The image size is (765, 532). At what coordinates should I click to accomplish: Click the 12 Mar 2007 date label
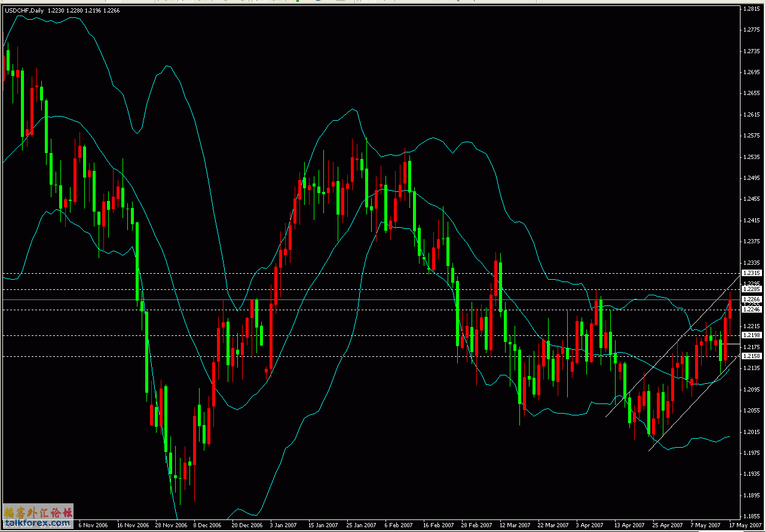click(x=514, y=525)
